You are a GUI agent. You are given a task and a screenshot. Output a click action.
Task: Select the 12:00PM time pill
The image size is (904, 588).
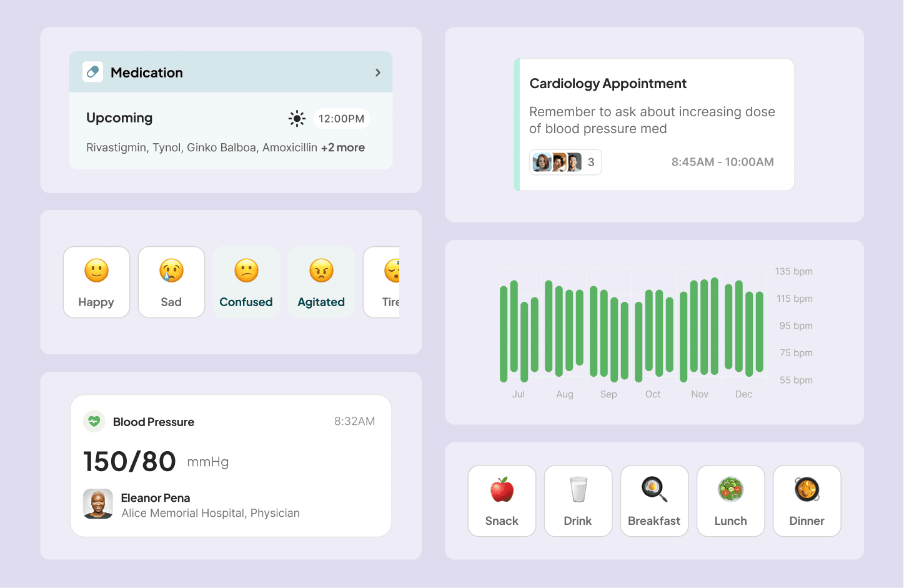tap(341, 119)
